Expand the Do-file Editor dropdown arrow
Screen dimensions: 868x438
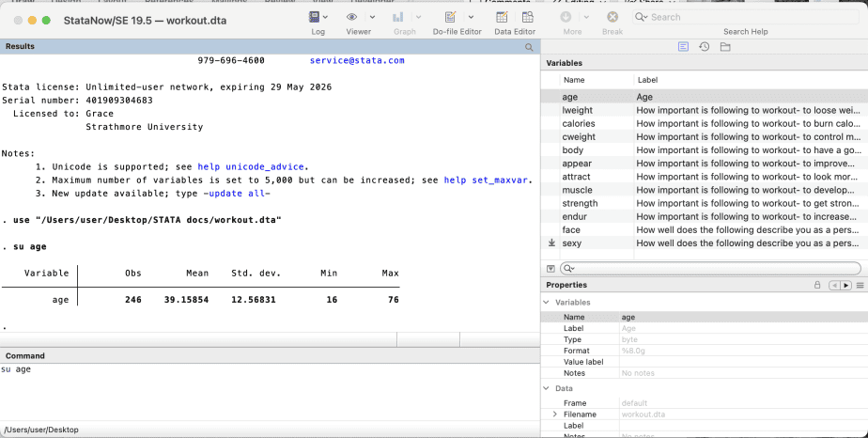point(471,17)
